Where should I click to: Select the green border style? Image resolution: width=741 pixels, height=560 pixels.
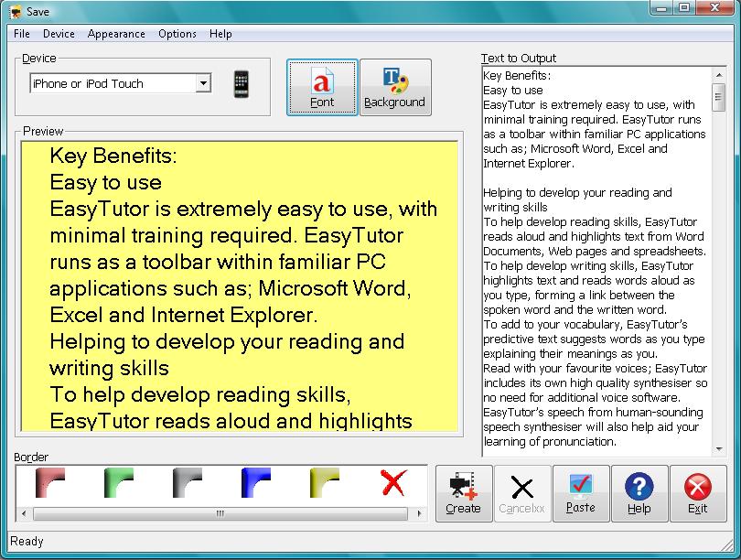coord(119,483)
